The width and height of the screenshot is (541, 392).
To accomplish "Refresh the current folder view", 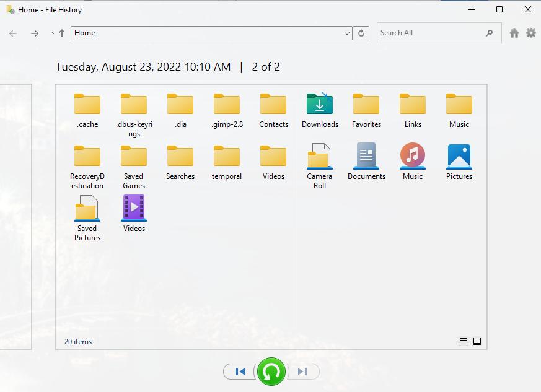I will 361,33.
